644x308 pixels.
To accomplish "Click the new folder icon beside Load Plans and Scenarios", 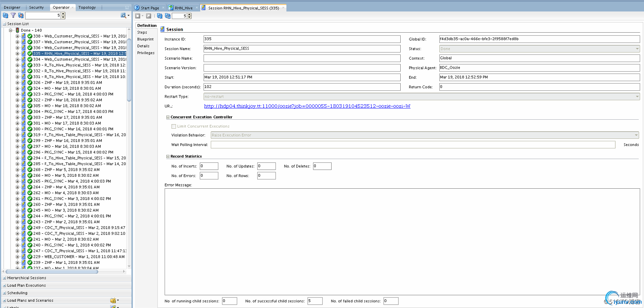I will tap(113, 300).
